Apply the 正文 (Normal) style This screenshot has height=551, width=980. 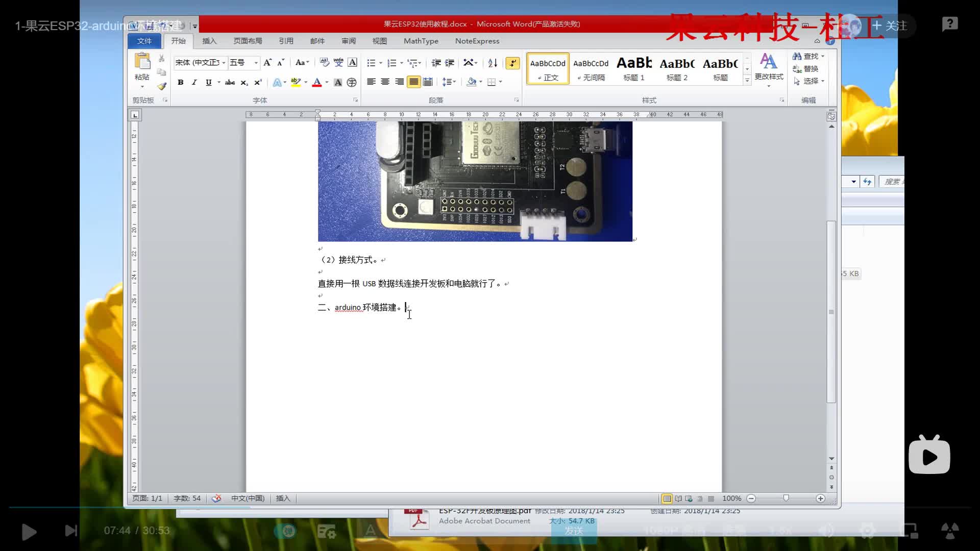point(548,68)
